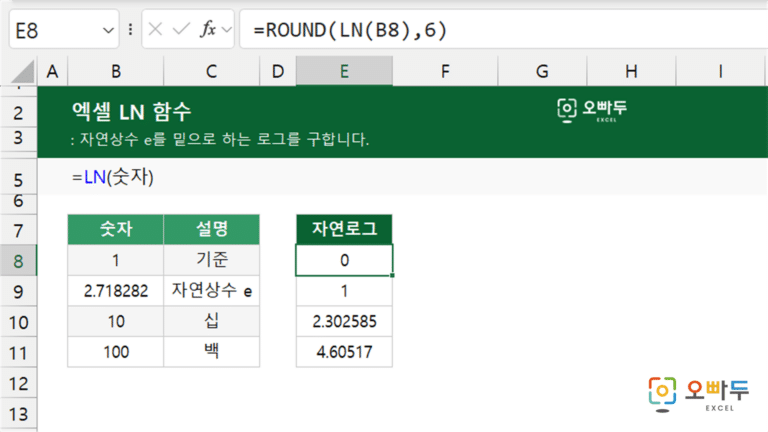Select column G header
The image size is (768, 432).
542,72
